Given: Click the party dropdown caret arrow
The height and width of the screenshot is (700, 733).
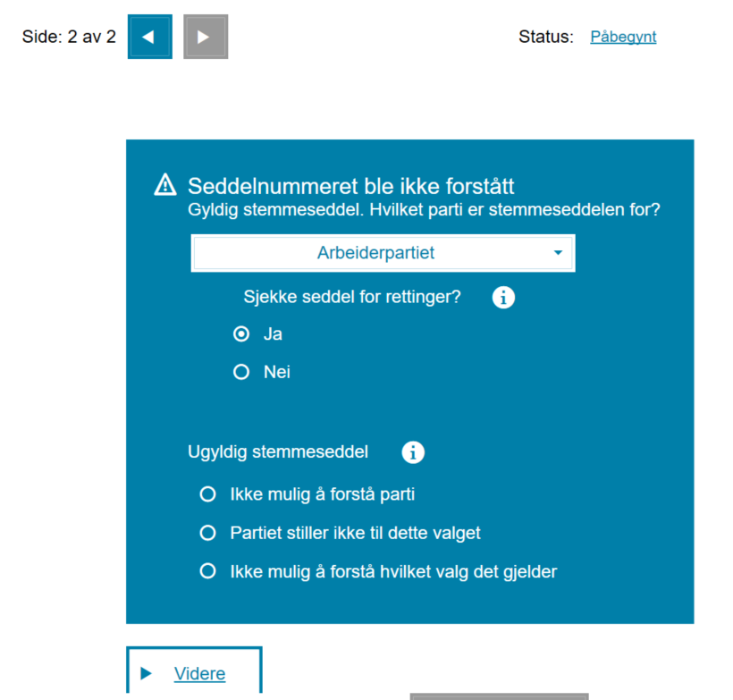Looking at the screenshot, I should (x=558, y=253).
